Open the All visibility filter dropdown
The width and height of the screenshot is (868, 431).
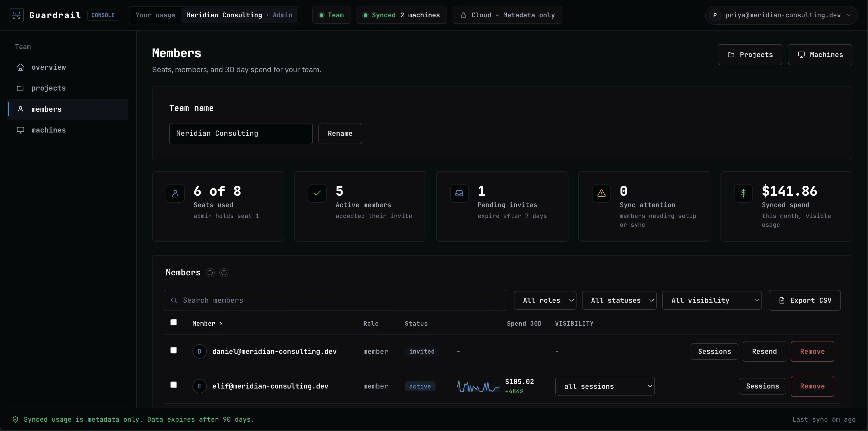point(712,300)
